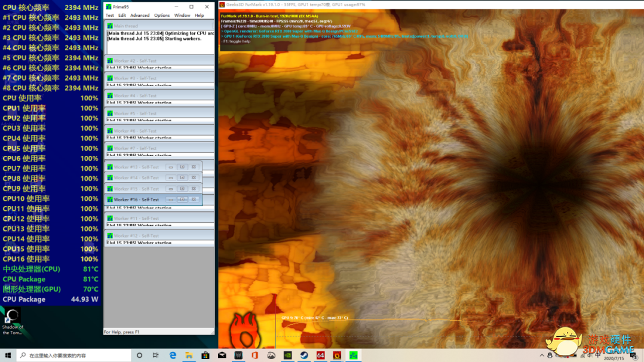Open File Explorer from the taskbar
This screenshot has height=362, width=644.
(189, 355)
